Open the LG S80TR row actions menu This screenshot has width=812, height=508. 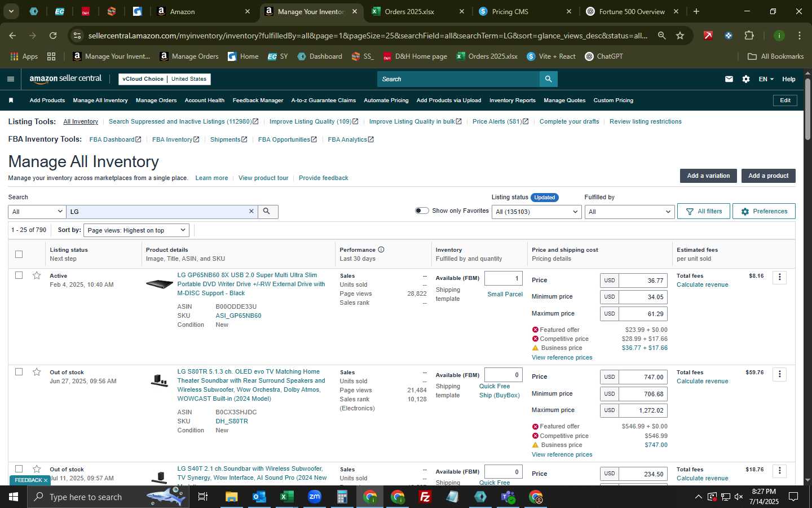(x=779, y=374)
